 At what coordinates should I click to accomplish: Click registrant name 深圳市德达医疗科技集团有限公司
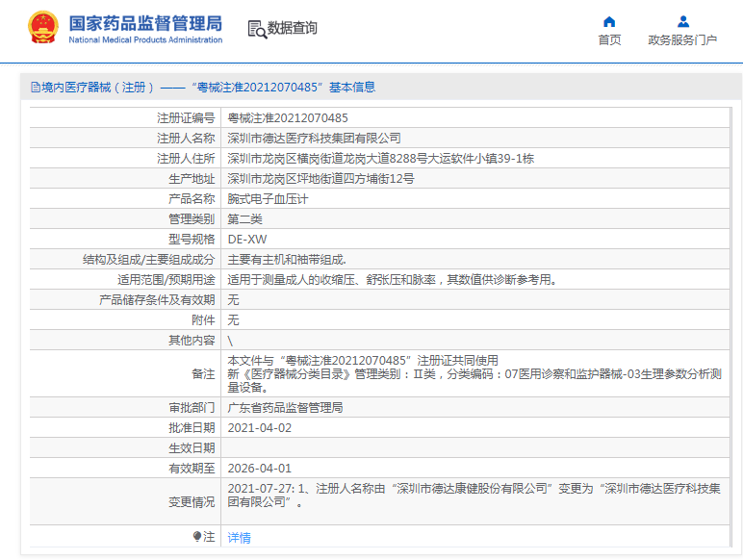pos(314,139)
